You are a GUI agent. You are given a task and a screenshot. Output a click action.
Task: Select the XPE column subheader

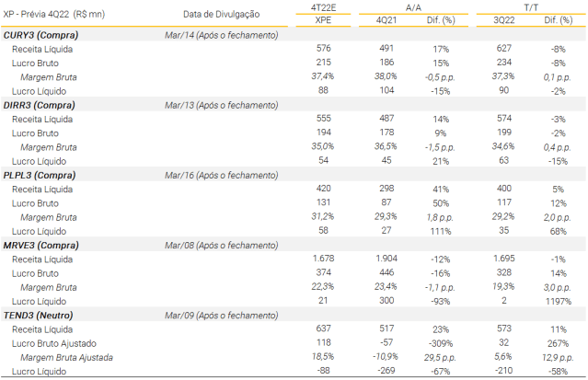(x=323, y=19)
